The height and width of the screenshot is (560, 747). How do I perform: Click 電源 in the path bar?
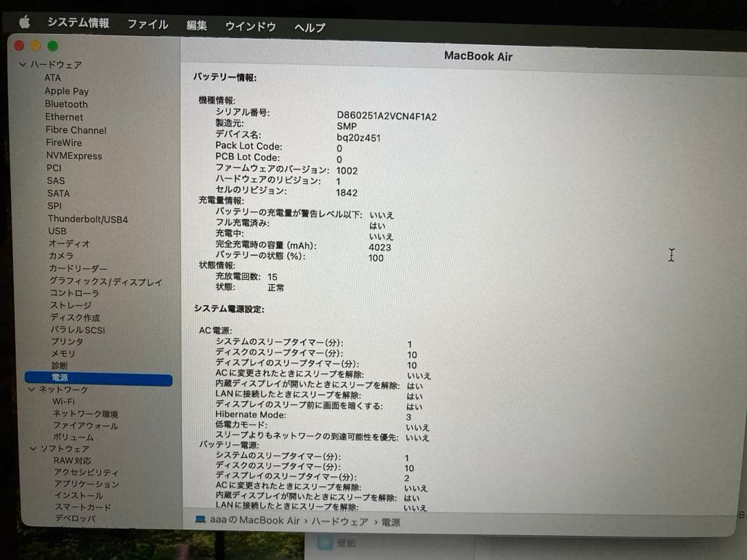tap(391, 523)
